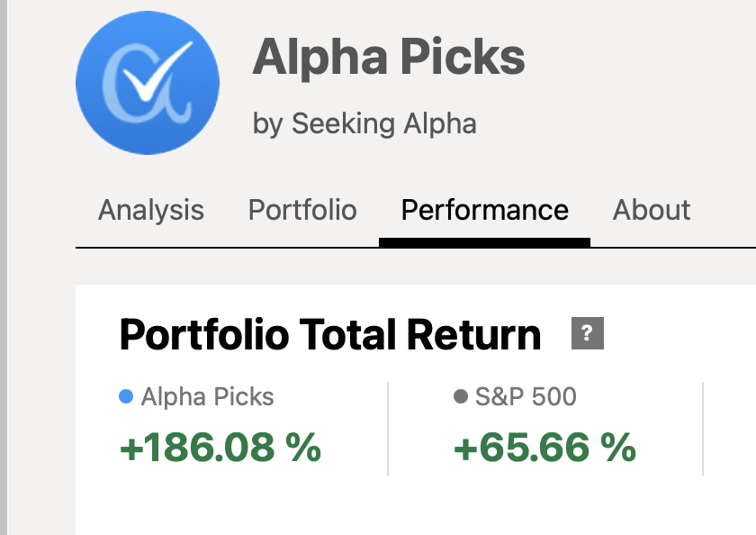
Task: Click the gray S&P 500 legend dot
Action: tap(461, 396)
